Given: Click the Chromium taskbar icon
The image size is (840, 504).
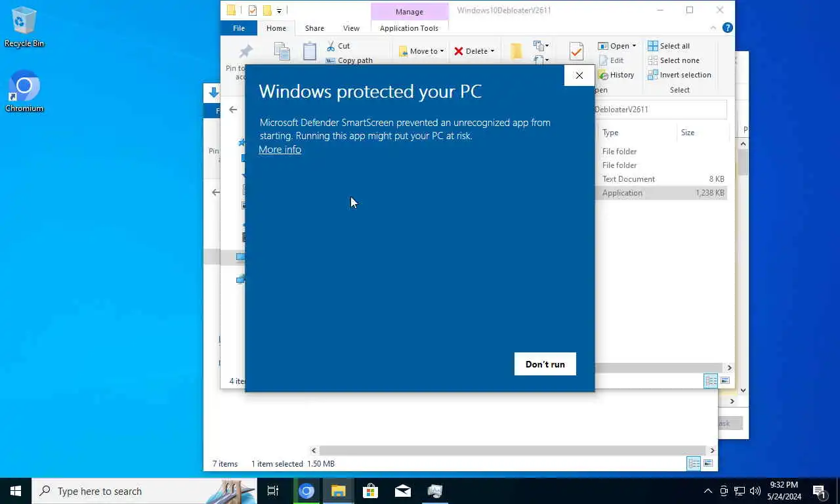Looking at the screenshot, I should click(x=306, y=491).
